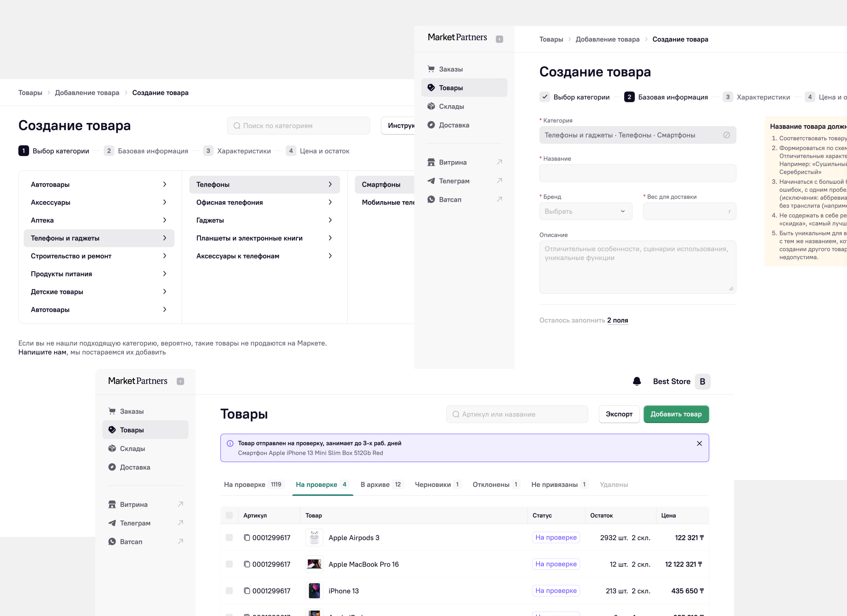
Task: Expand the Гаджеты subcategory
Action: click(264, 220)
